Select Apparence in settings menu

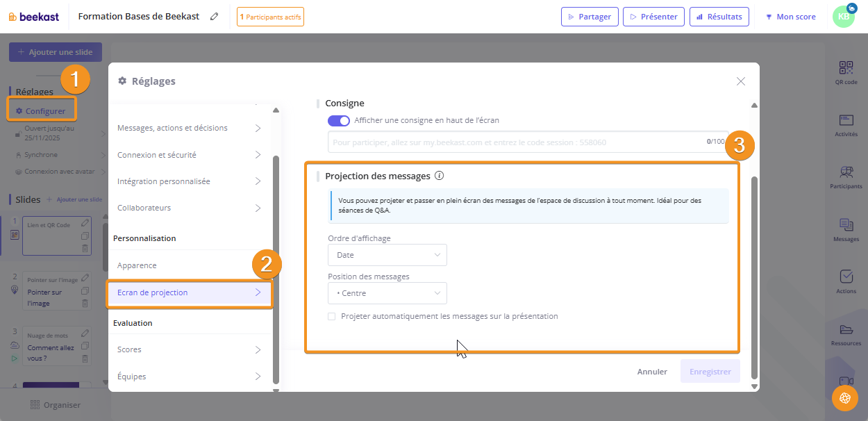click(x=189, y=265)
